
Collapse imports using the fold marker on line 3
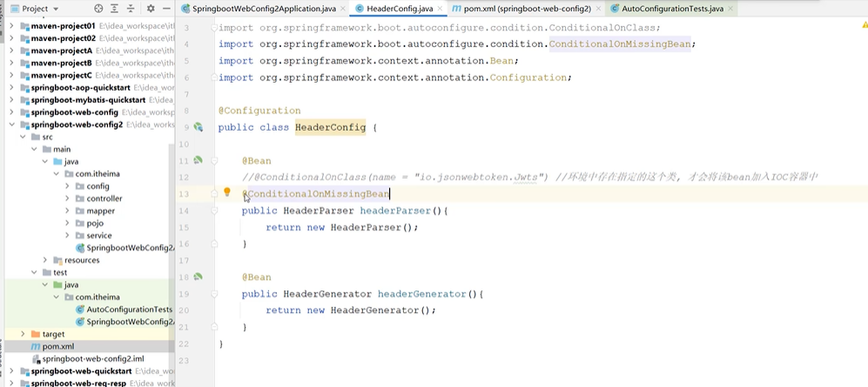click(214, 28)
